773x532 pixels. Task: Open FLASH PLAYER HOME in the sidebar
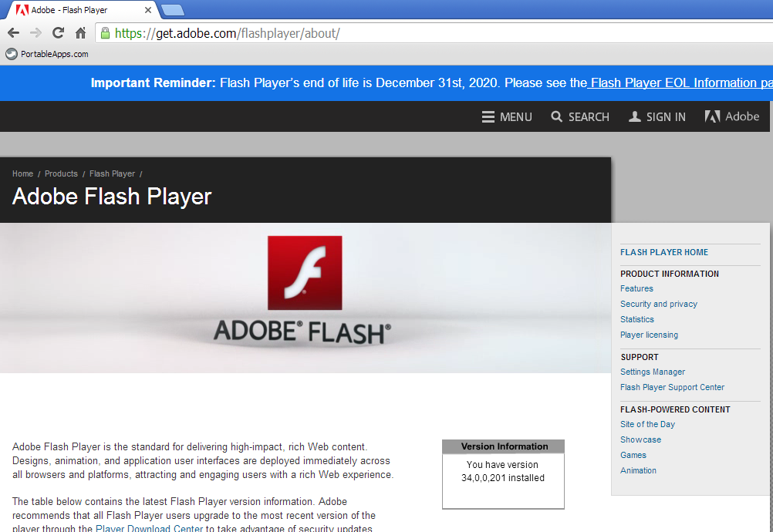coord(664,252)
